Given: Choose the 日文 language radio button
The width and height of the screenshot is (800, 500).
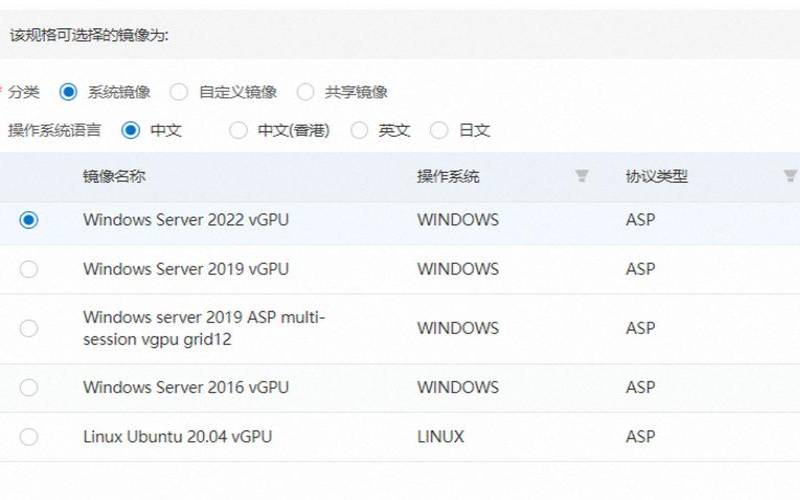Looking at the screenshot, I should 439,130.
